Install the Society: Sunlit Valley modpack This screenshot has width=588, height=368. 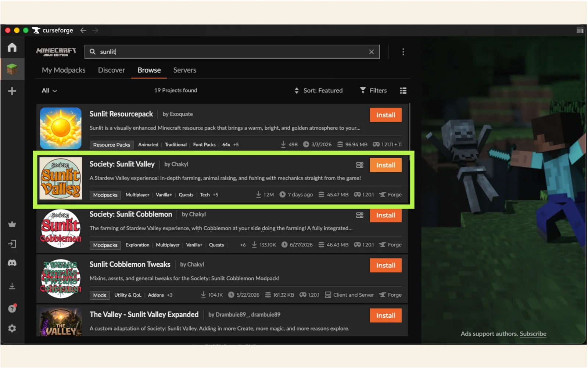coord(386,165)
